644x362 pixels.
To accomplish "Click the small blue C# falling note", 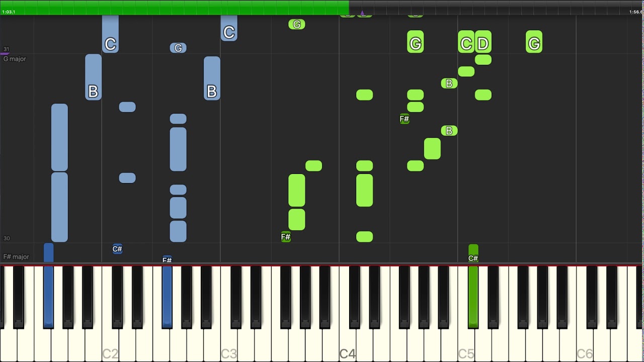I will pos(117,249).
